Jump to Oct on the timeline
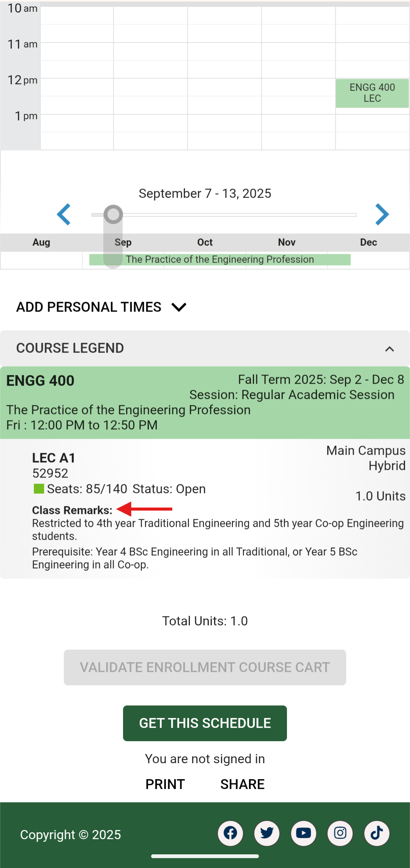 (205, 242)
